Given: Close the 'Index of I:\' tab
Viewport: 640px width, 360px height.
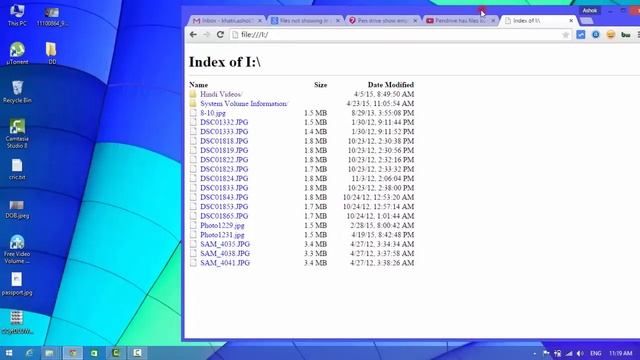Looking at the screenshot, I should 571,20.
